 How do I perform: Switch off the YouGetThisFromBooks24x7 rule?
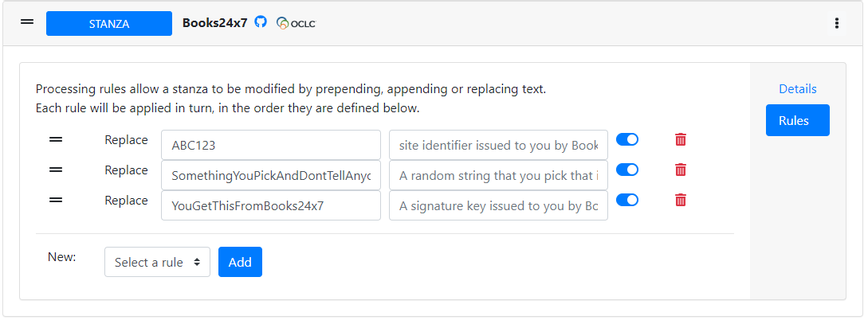tap(627, 200)
